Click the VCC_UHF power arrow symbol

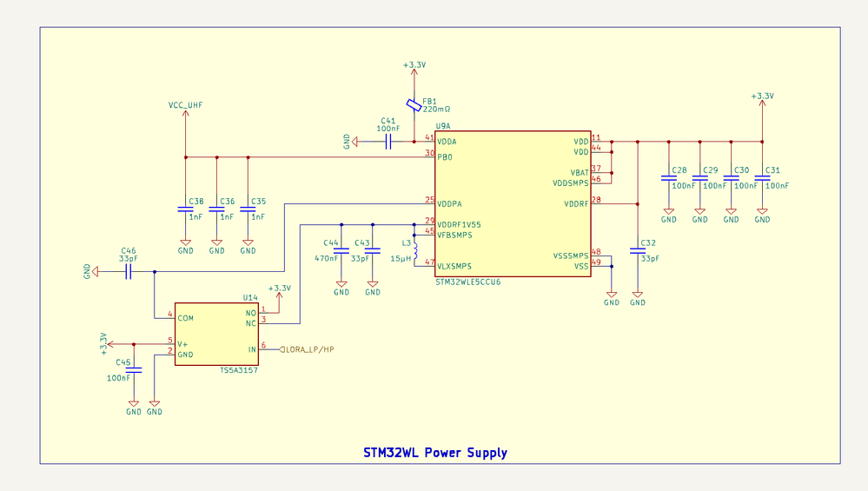click(185, 115)
